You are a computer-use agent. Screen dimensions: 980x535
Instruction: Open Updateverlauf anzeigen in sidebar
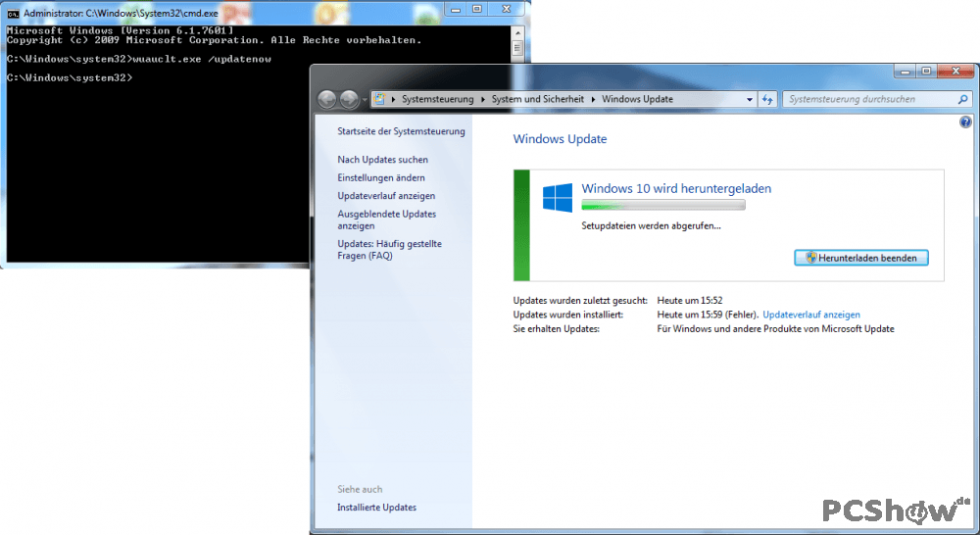(x=386, y=196)
